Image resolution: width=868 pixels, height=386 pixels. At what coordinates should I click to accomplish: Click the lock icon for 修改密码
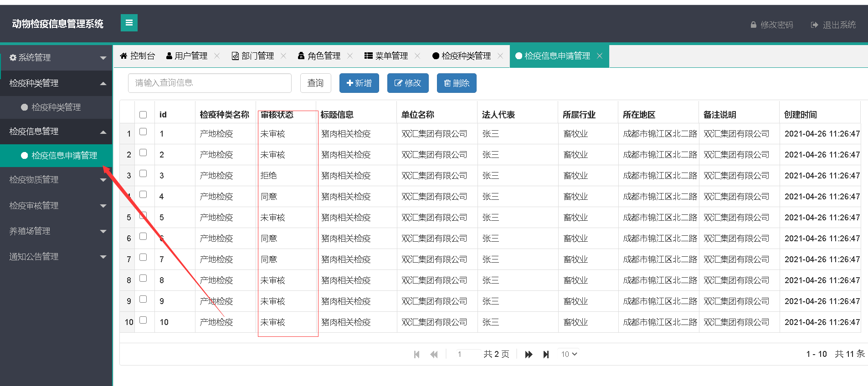tap(754, 25)
